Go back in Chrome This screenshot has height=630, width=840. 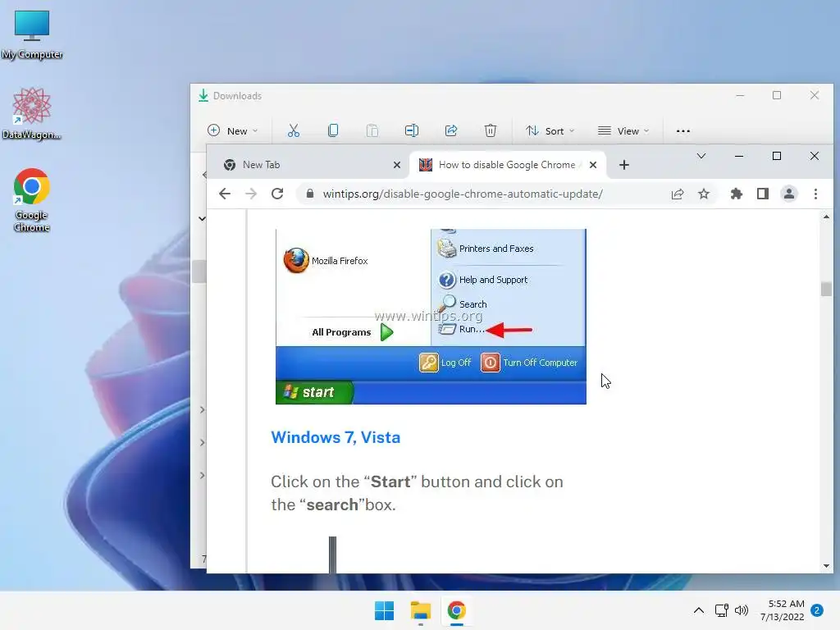[225, 194]
